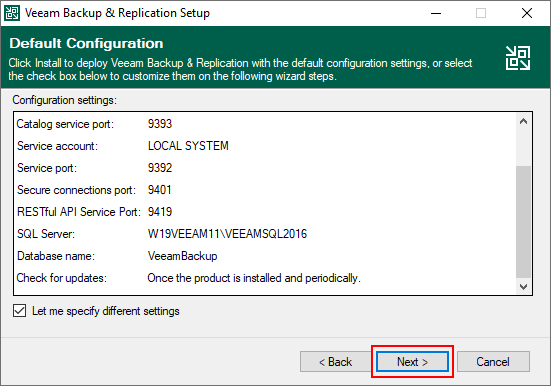Click the settings list scroll up arrow
Screen dimensions: 551x386
[x=523, y=122]
